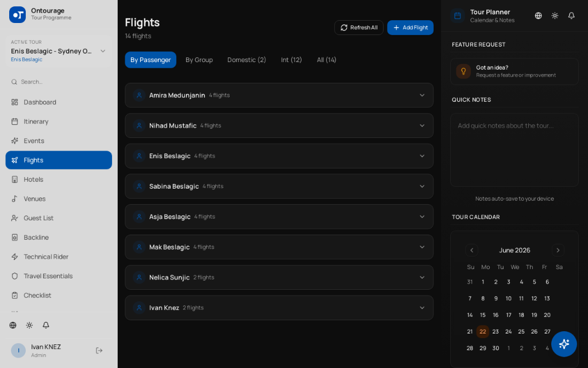Expand Asja Beslagic's flights row
588x368 pixels.
point(422,217)
